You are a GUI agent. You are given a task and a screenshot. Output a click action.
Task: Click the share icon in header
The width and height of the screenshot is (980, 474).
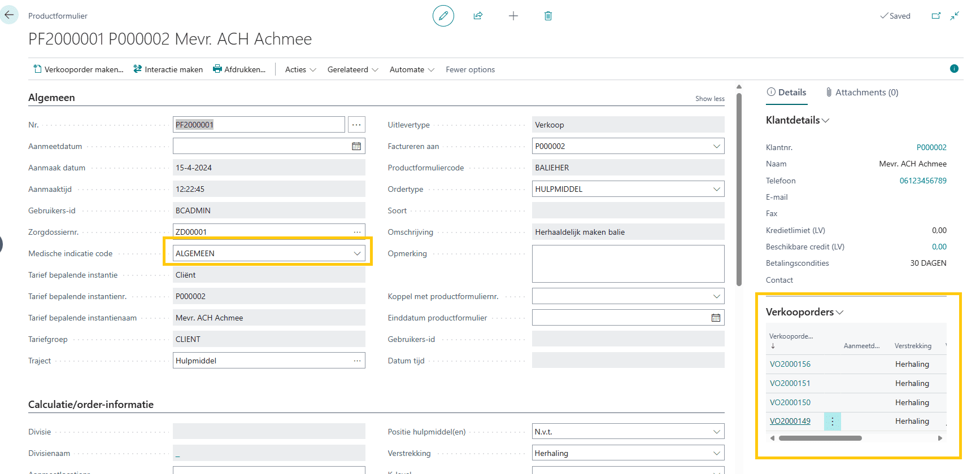coord(478,16)
